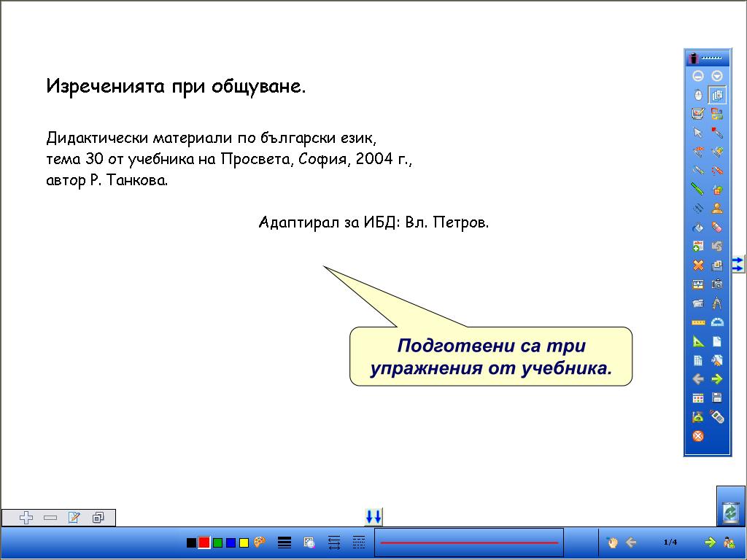Click the 1/4 page indicator
Image resolution: width=747 pixels, height=560 pixels.
(x=670, y=542)
